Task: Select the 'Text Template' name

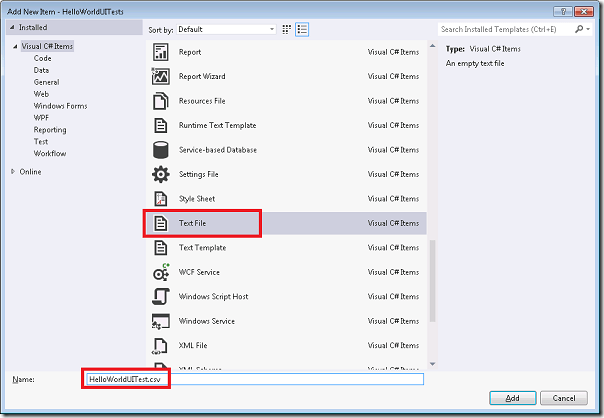Action: point(203,248)
